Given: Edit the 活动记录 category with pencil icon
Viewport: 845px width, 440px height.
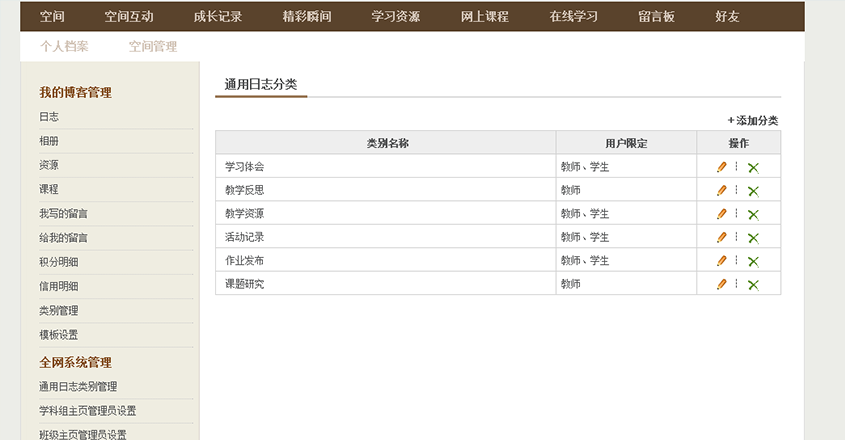Looking at the screenshot, I should point(722,237).
